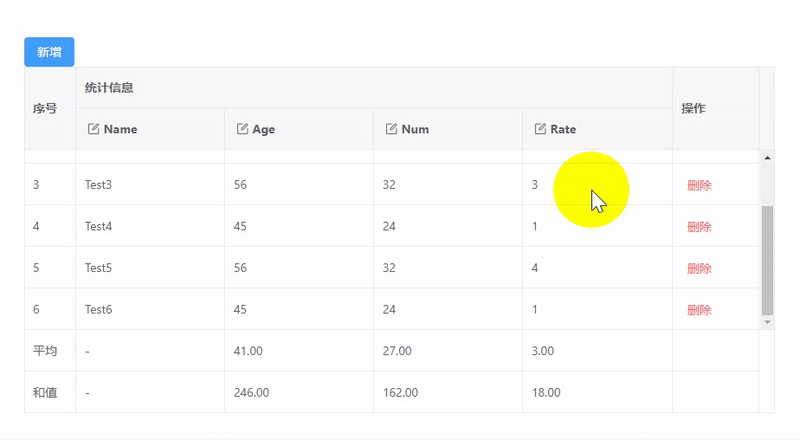This screenshot has width=800, height=440.
Task: Click the 序号 column header
Action: click(45, 108)
